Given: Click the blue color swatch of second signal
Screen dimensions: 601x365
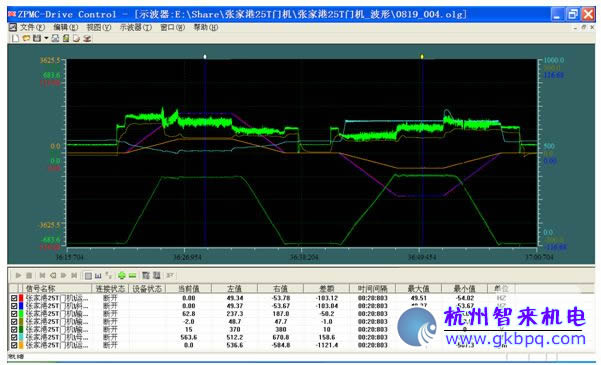Looking at the screenshot, I should (21, 306).
